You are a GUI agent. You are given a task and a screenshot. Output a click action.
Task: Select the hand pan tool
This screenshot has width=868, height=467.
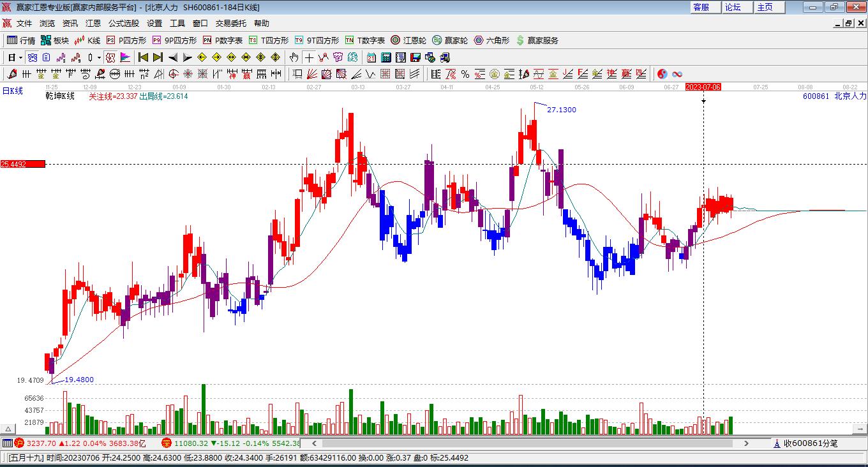tap(294, 57)
